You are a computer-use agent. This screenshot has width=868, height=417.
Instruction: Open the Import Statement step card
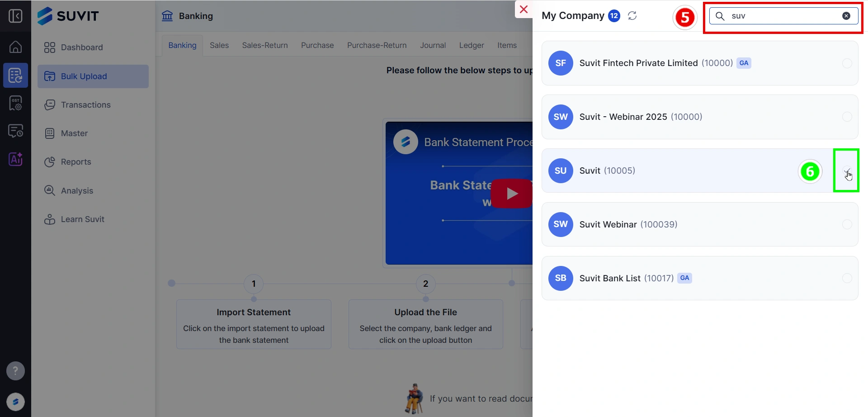coord(254,324)
